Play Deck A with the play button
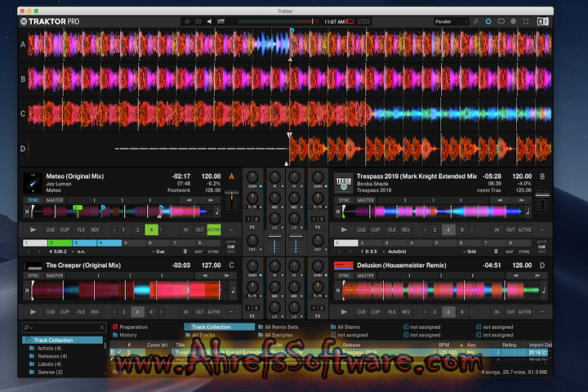588x392 pixels. (33, 229)
